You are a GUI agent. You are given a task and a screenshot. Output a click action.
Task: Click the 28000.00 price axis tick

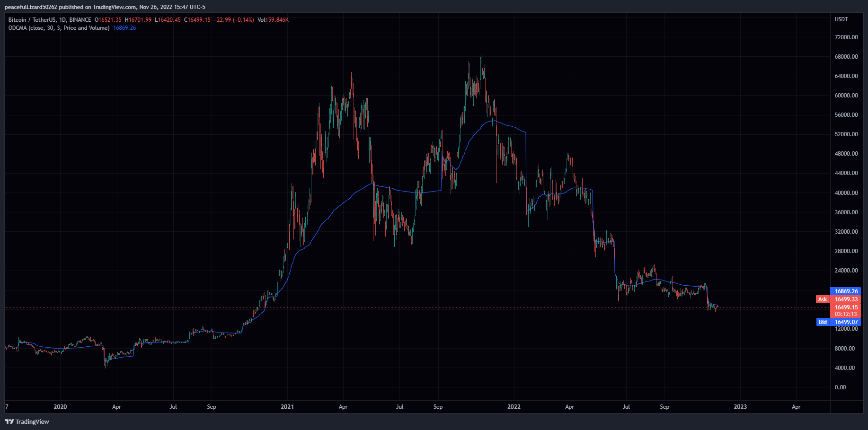coord(846,251)
